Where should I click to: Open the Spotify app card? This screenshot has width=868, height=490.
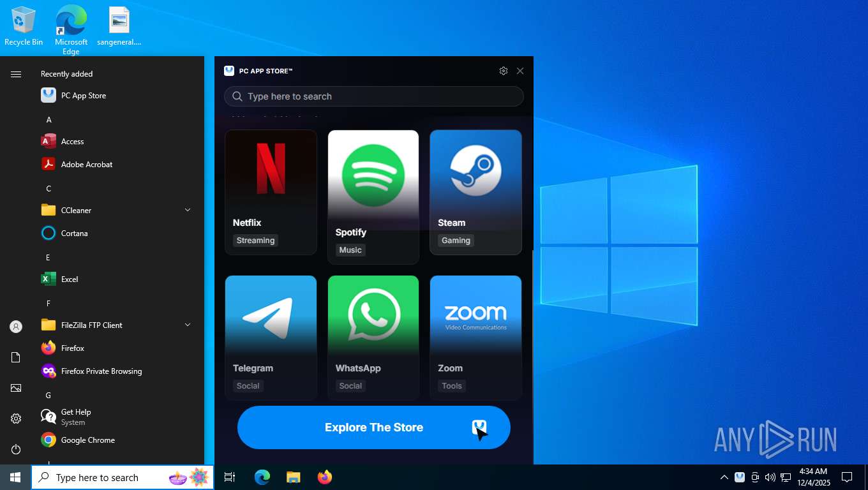coord(373,197)
